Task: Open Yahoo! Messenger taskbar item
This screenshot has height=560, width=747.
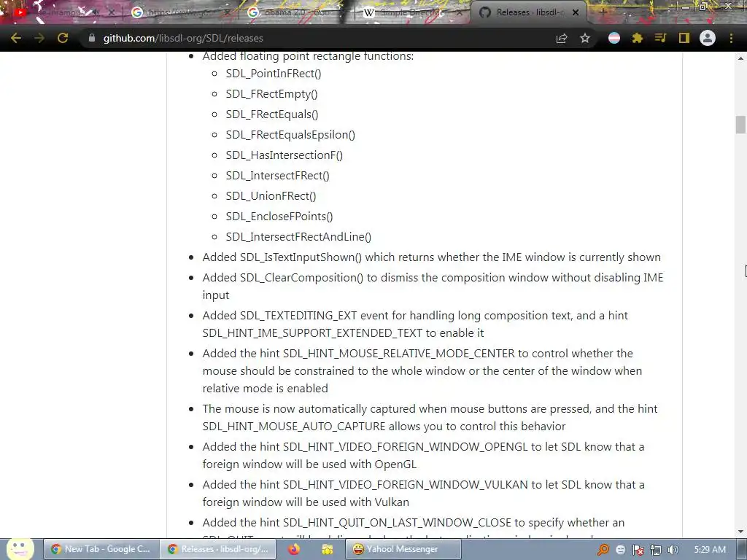Action: coord(403,549)
